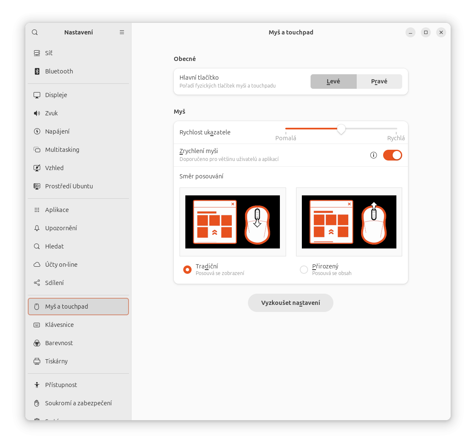Click the Rychlost ukazatele slider handle
The height and width of the screenshot is (448, 476).
[x=341, y=129]
